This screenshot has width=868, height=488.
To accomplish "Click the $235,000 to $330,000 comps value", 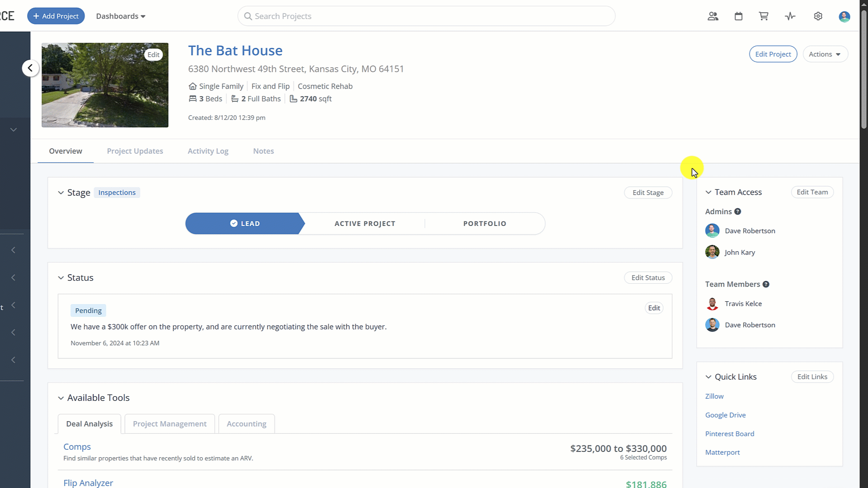I will click(618, 449).
